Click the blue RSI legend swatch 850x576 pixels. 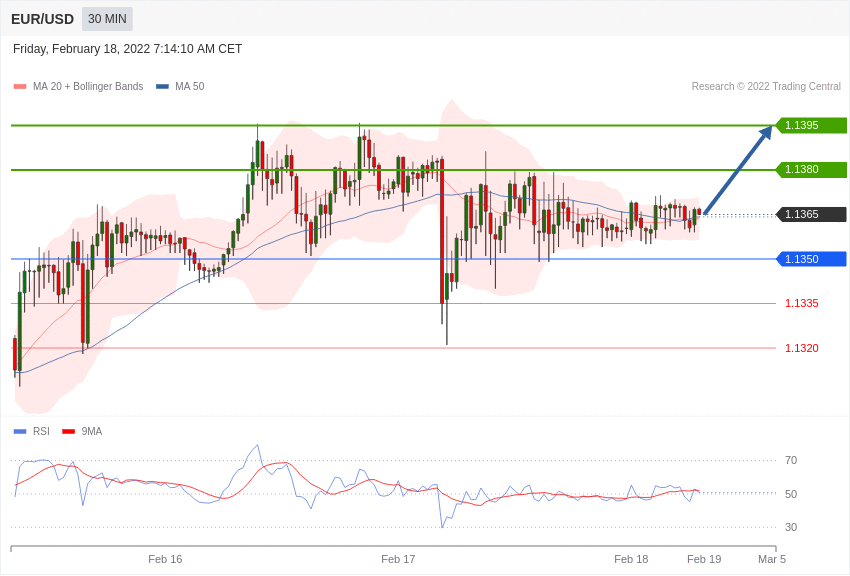click(x=20, y=431)
